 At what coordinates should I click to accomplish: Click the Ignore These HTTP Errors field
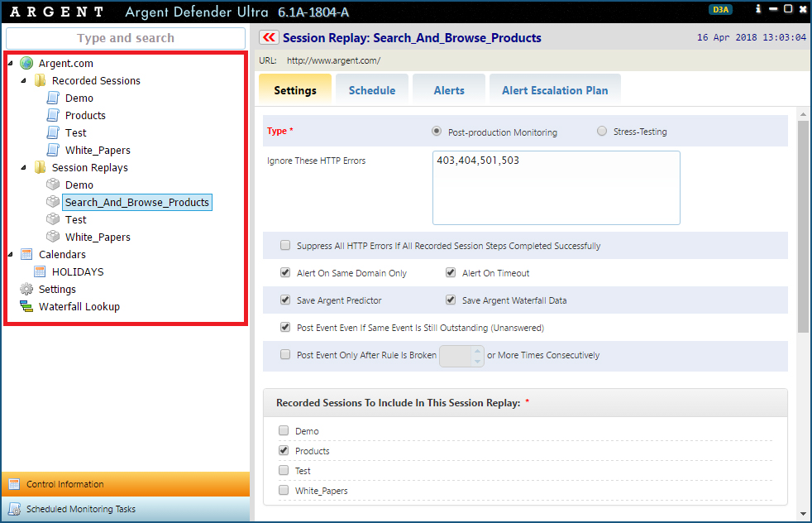click(556, 188)
